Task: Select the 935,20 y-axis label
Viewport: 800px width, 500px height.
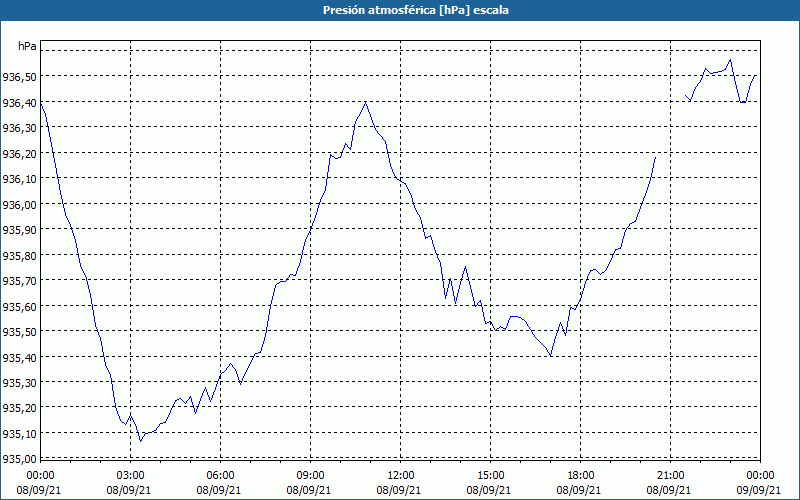Action: [x=19, y=408]
